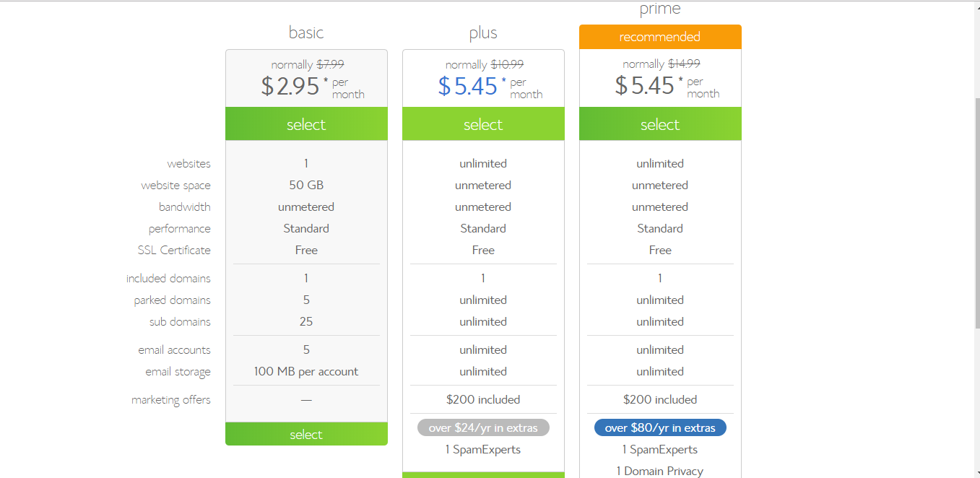Image resolution: width=980 pixels, height=478 pixels.
Task: Click the plus plan heading
Action: point(483,33)
